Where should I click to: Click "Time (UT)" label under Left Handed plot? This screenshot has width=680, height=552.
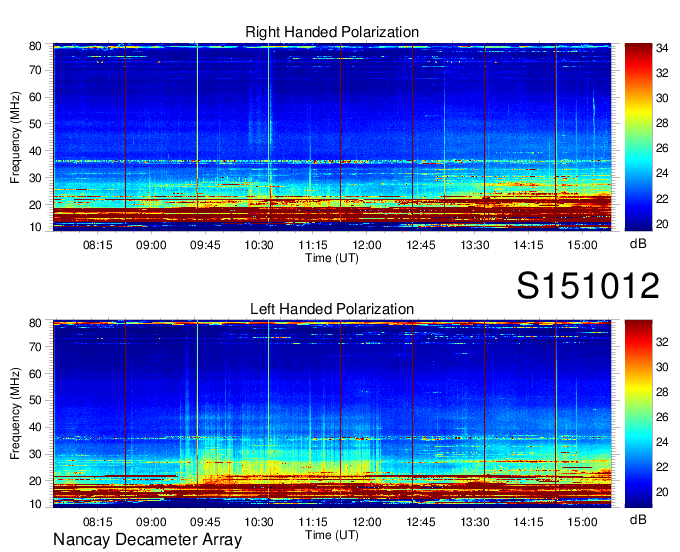(332, 535)
